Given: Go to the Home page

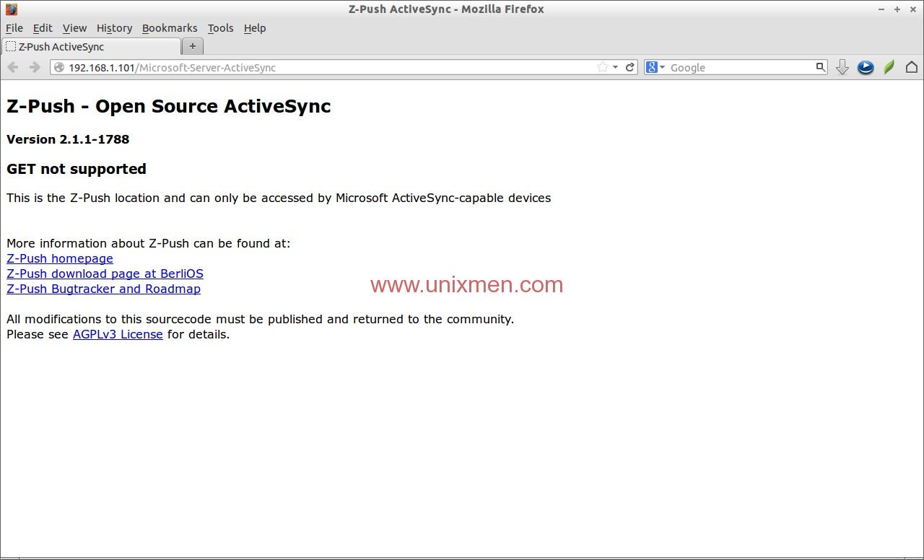Looking at the screenshot, I should click(912, 67).
